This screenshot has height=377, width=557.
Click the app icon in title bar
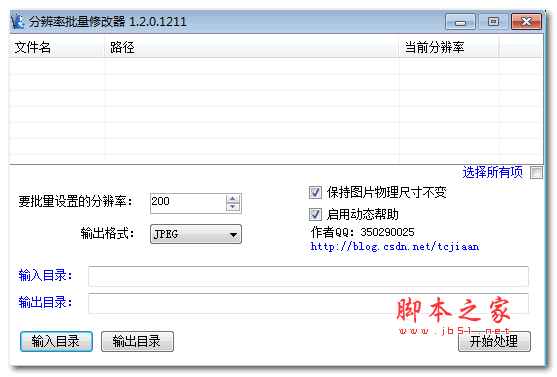[x=18, y=21]
